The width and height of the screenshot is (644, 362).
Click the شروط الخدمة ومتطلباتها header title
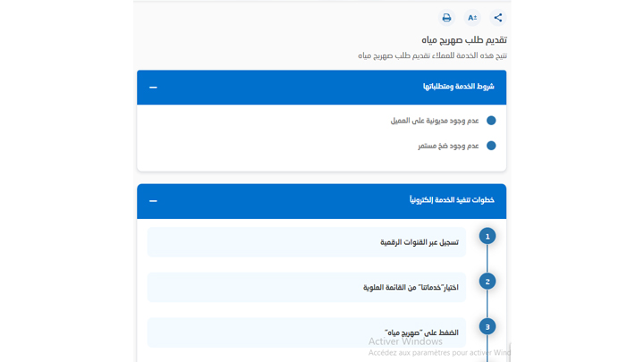pyautogui.click(x=458, y=87)
